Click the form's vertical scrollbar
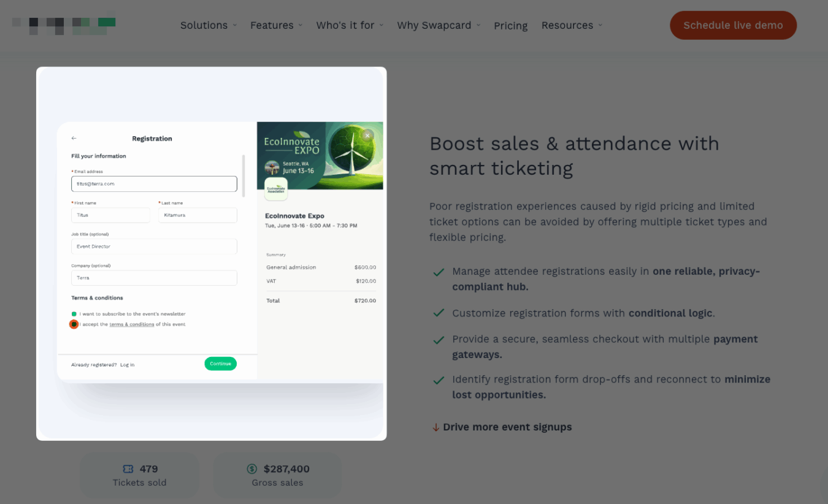828x504 pixels. (x=243, y=176)
